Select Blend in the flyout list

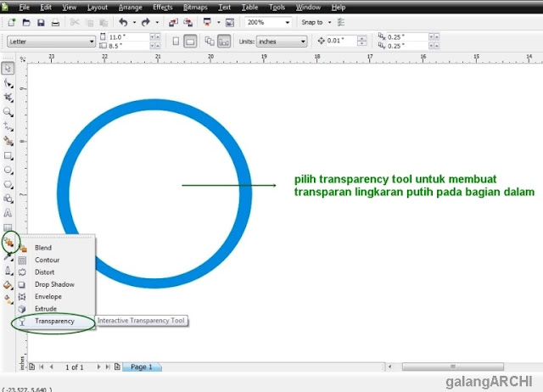pos(42,248)
